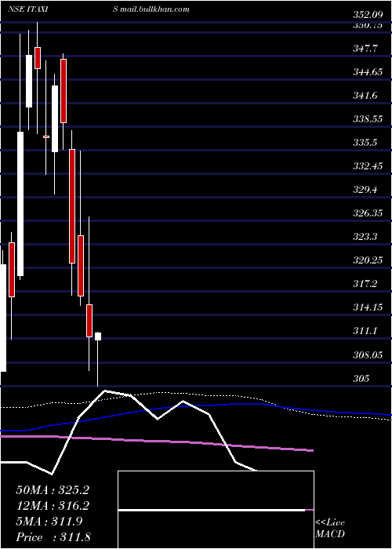Click the last small white candlestick
Viewport: 392px width, 549px height.
(x=98, y=336)
